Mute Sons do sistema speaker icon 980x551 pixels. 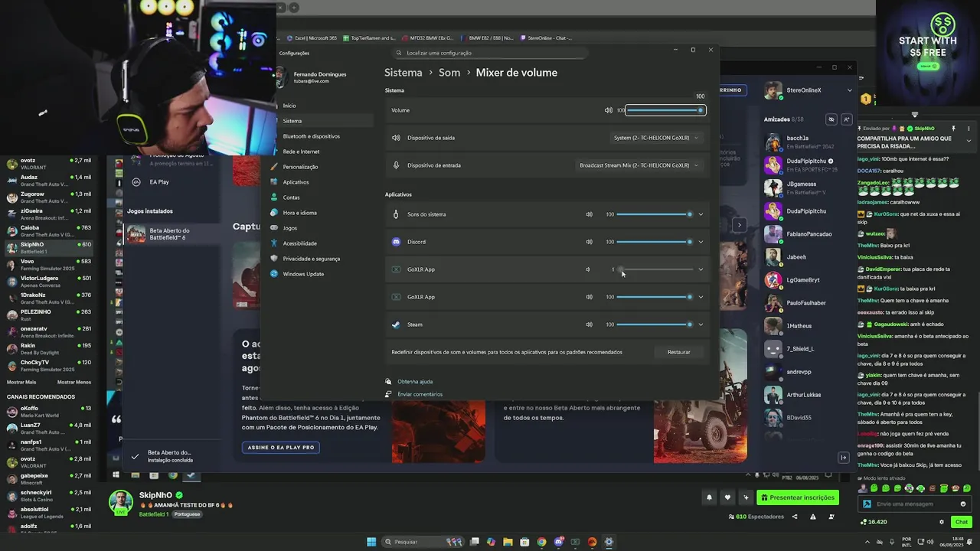click(x=589, y=214)
